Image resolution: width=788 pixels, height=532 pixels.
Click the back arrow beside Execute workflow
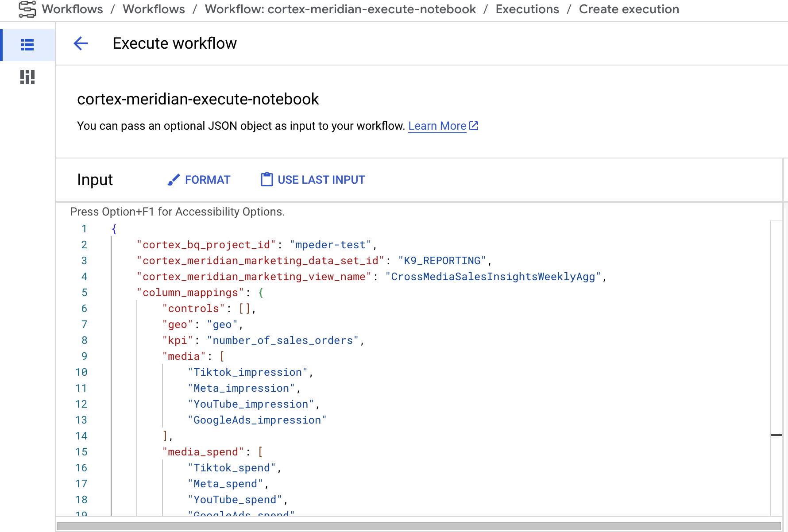[81, 43]
